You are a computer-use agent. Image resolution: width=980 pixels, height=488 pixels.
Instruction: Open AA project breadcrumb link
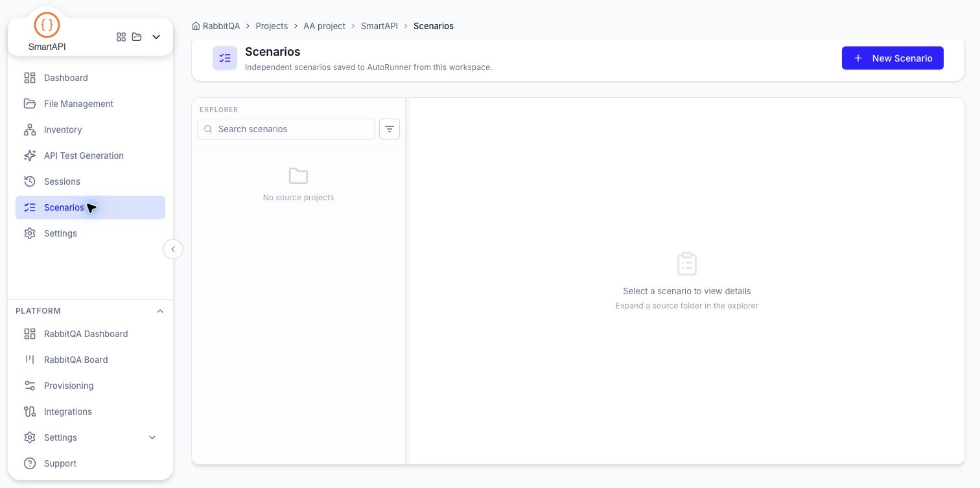[324, 26]
